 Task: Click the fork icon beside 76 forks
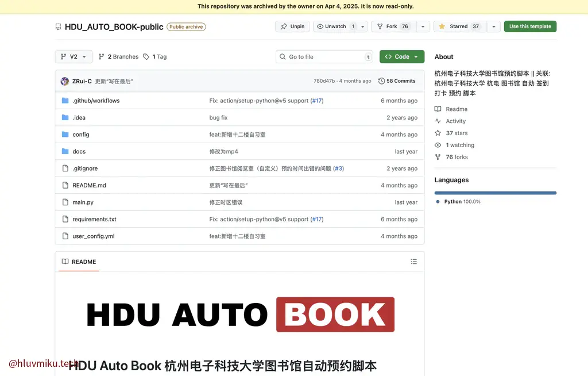438,157
